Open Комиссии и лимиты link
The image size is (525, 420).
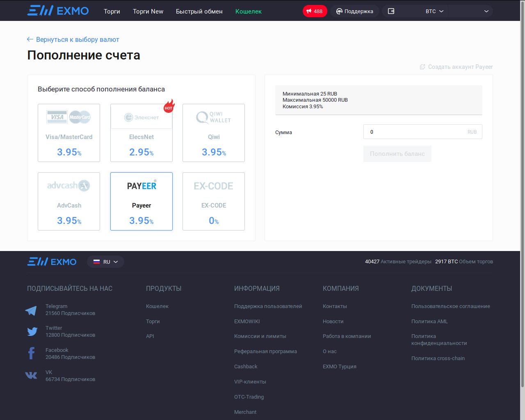tap(260, 336)
